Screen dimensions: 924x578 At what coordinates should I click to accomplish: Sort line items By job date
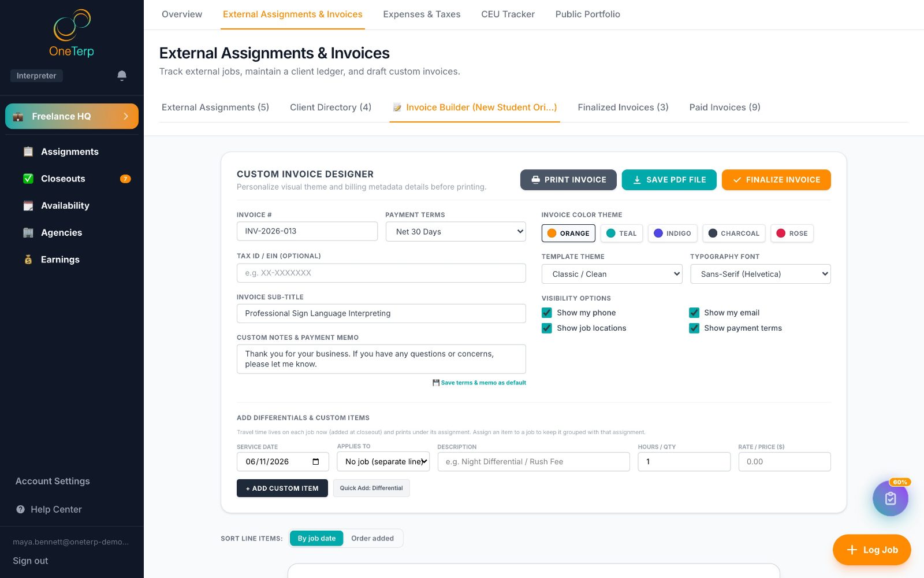click(316, 538)
